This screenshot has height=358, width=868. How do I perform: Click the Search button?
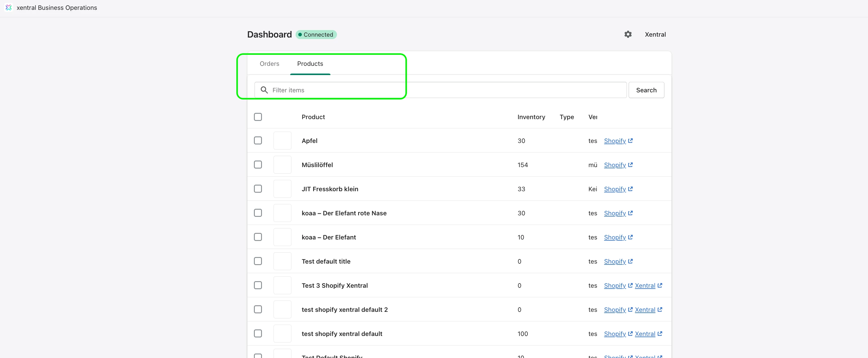click(646, 90)
